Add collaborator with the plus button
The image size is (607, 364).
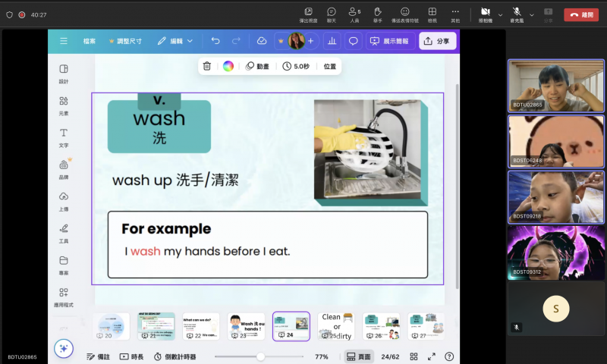tap(310, 41)
